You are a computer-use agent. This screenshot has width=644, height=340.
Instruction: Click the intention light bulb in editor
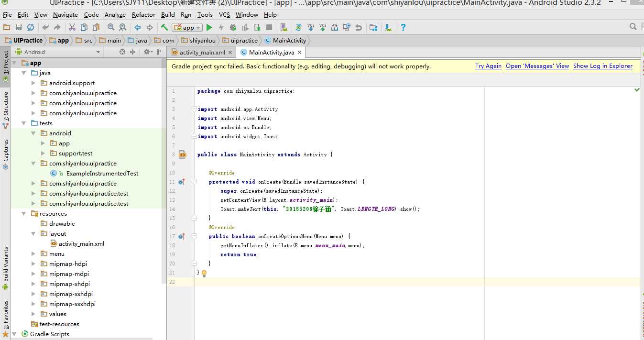tap(204, 274)
